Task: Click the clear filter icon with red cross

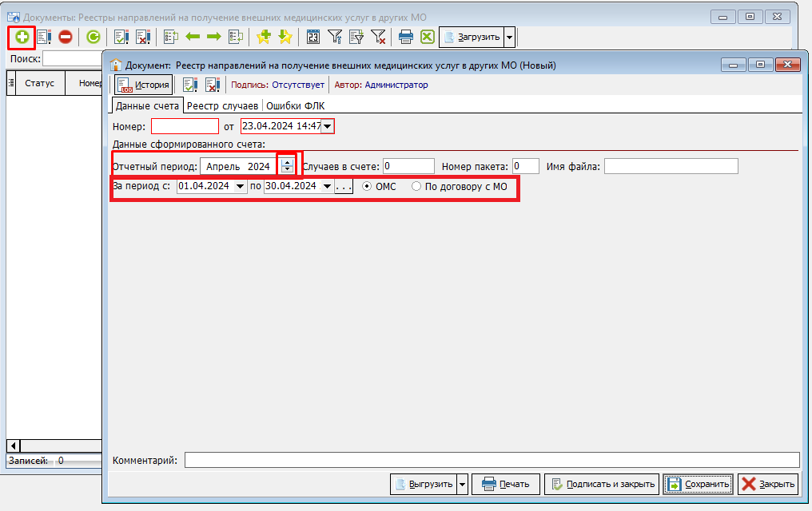Action: click(378, 37)
